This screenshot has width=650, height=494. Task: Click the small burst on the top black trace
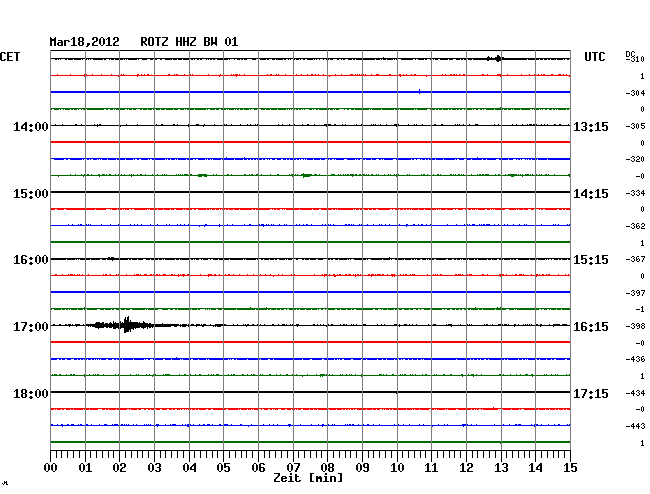click(x=496, y=58)
